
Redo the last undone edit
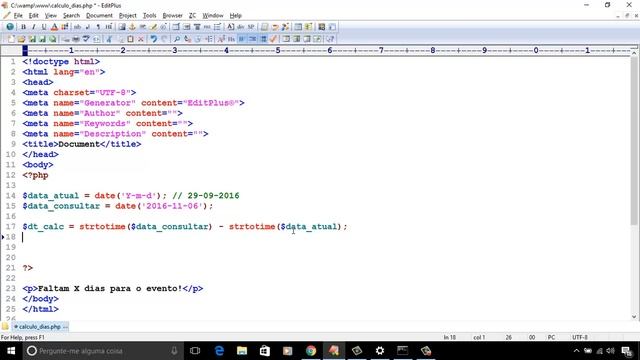(164, 39)
